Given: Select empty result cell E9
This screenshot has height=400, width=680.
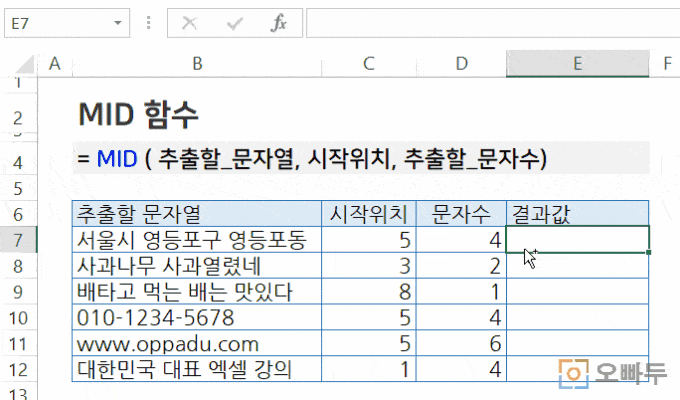Looking at the screenshot, I should [578, 292].
